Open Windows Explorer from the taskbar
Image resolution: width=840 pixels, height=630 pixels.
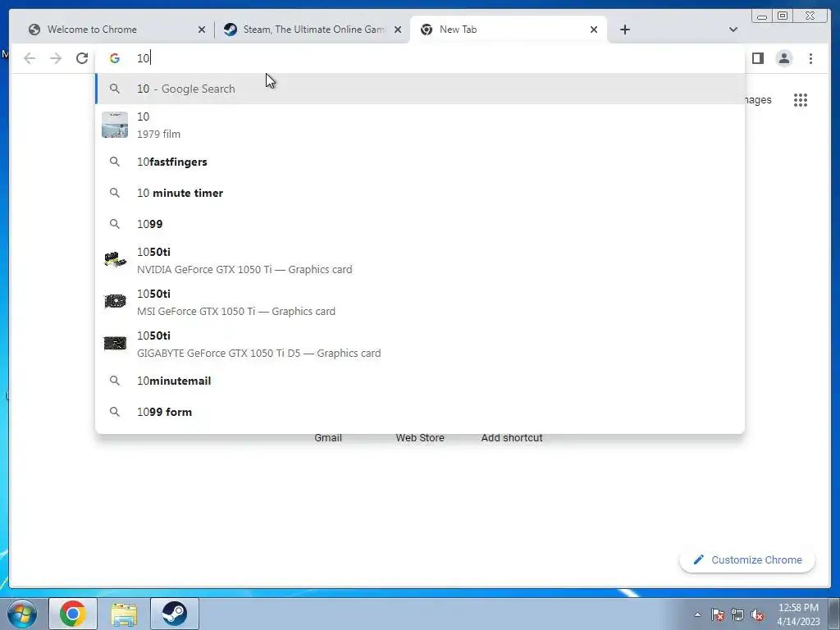124,614
